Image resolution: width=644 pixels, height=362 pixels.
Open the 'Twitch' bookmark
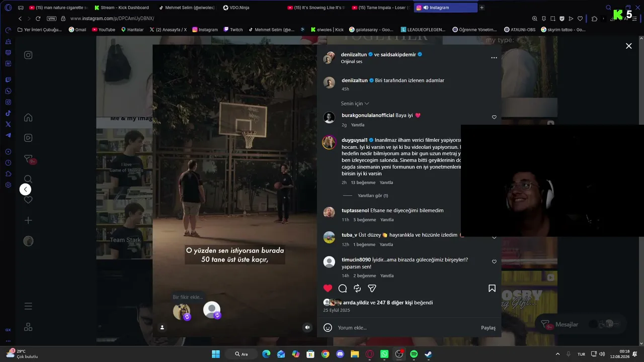(x=233, y=30)
